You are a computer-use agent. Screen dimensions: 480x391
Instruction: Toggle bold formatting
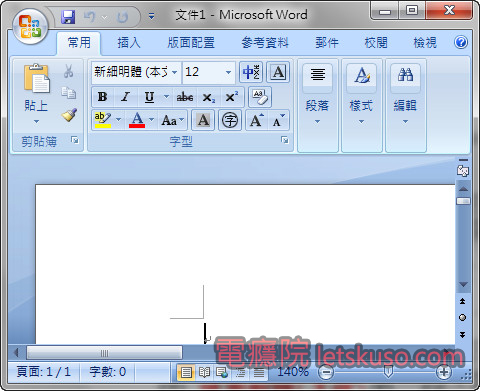[x=102, y=97]
